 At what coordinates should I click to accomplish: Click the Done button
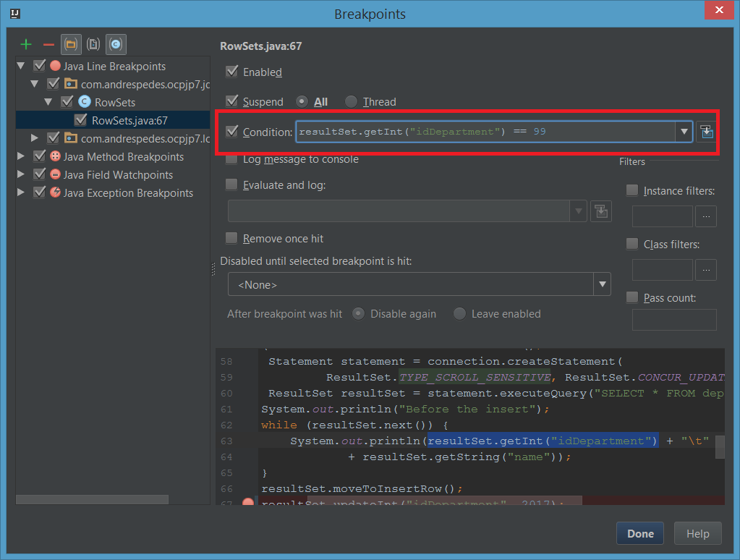[640, 534]
